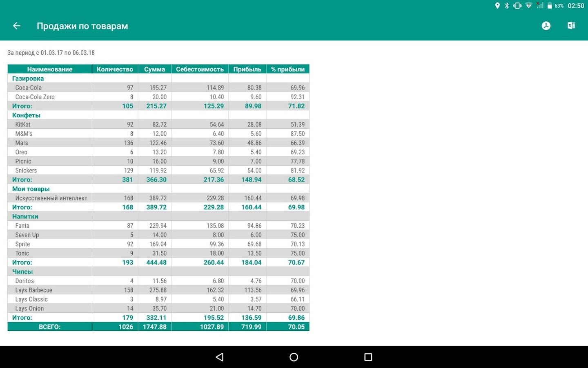The height and width of the screenshot is (368, 588).
Task: Select the 'Чипсы' category row
Action: tap(158, 272)
